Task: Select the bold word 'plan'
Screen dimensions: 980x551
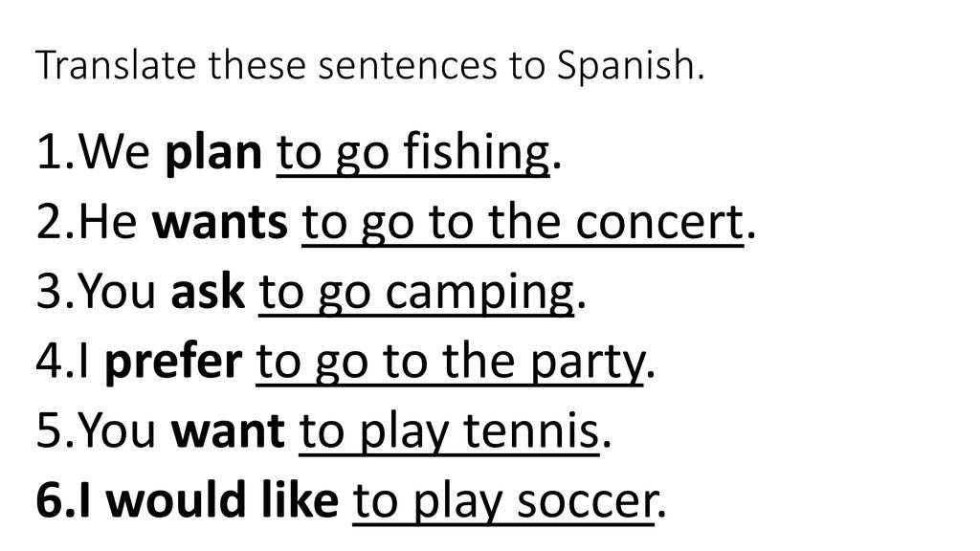Action: tap(212, 153)
